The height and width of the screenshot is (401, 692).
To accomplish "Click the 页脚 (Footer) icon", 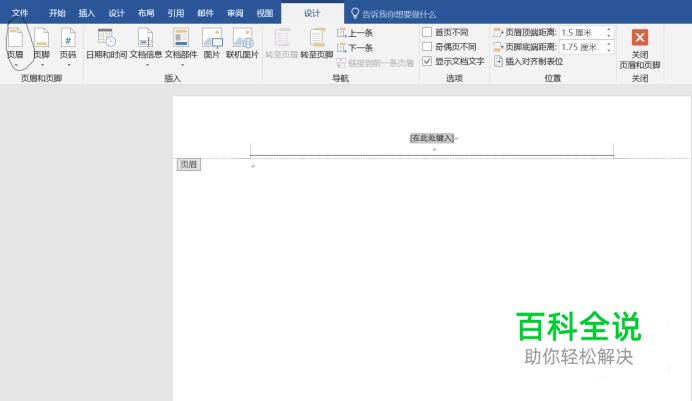I will point(41,38).
